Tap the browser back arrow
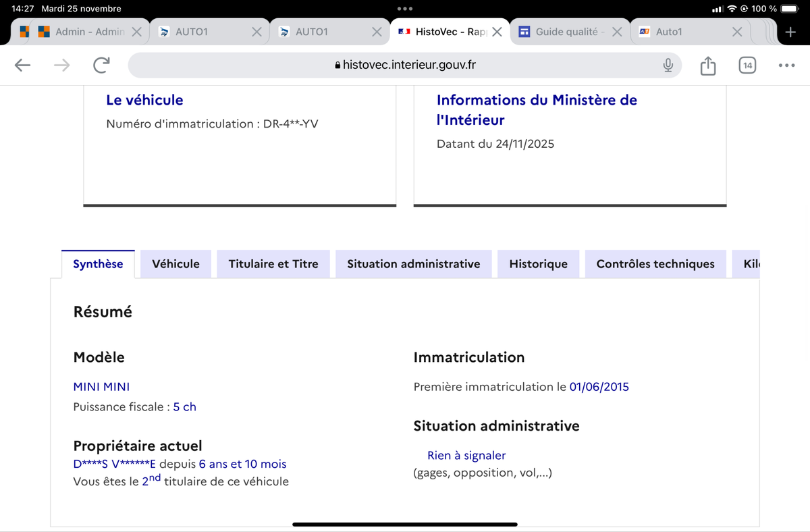Image resolution: width=810 pixels, height=532 pixels. 22,65
